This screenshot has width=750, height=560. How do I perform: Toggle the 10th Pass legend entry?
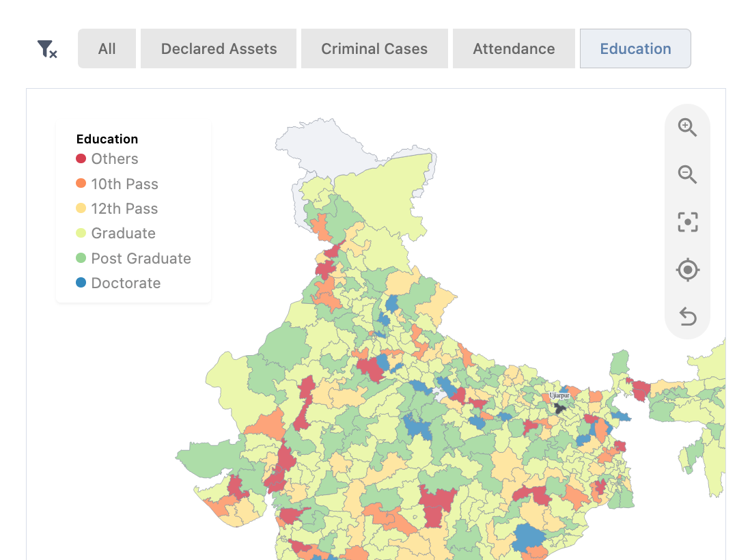tap(124, 184)
